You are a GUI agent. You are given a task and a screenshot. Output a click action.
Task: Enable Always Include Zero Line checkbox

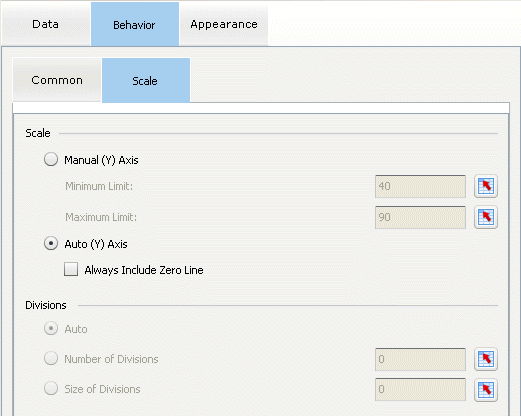[x=71, y=269]
